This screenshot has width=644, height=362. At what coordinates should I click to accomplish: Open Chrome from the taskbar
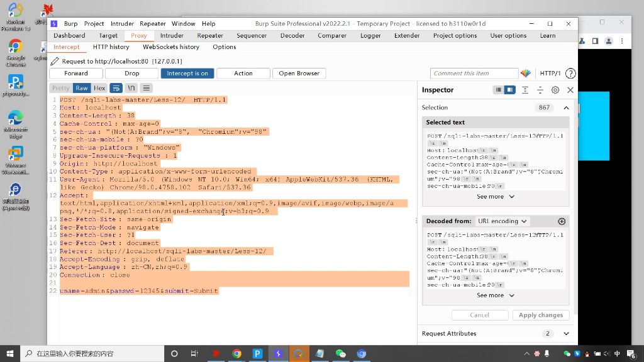pos(236,353)
